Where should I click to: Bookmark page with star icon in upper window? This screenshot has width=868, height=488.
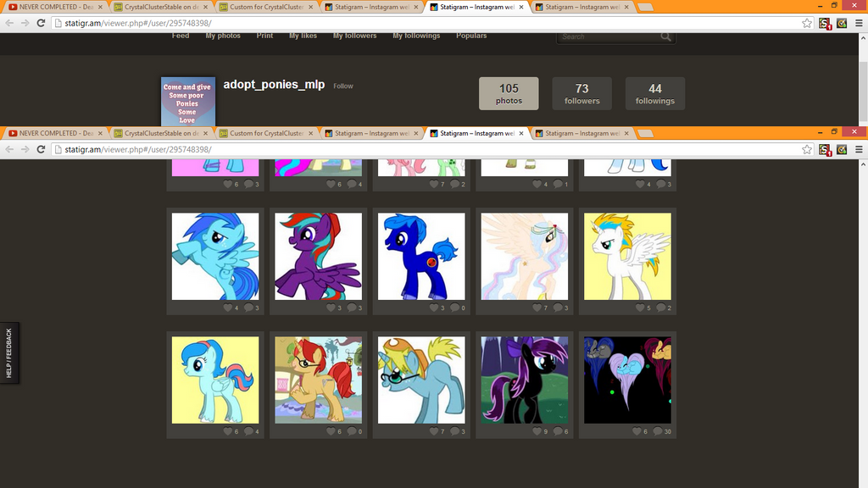coord(807,23)
